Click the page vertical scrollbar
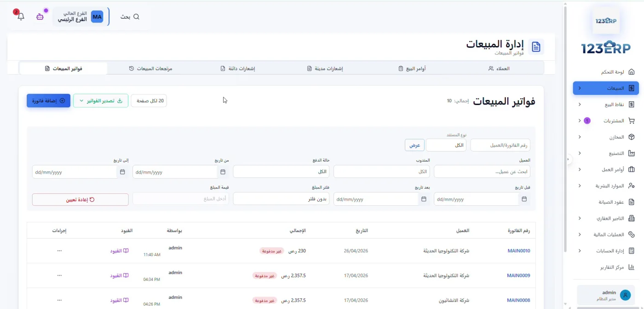 pyautogui.click(x=565, y=129)
